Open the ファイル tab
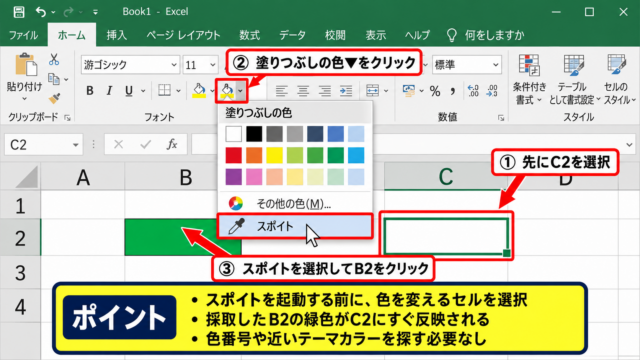640x360 pixels. point(23,35)
